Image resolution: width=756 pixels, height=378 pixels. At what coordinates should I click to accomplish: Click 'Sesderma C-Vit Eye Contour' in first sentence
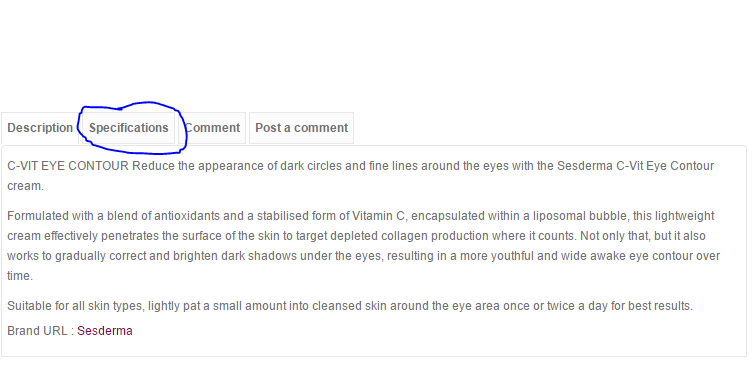click(635, 166)
